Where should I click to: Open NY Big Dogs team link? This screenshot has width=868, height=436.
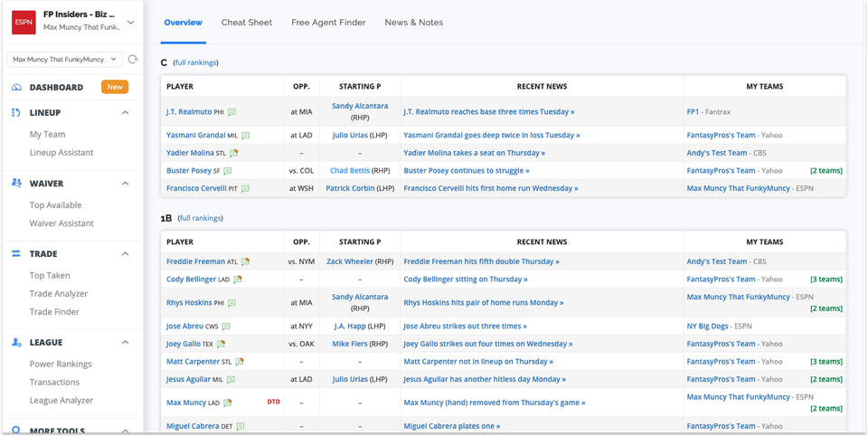[707, 327]
